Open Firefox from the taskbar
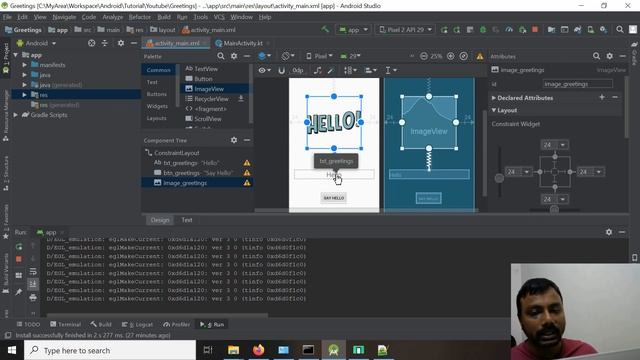This screenshot has width=640, height=360. point(258,350)
